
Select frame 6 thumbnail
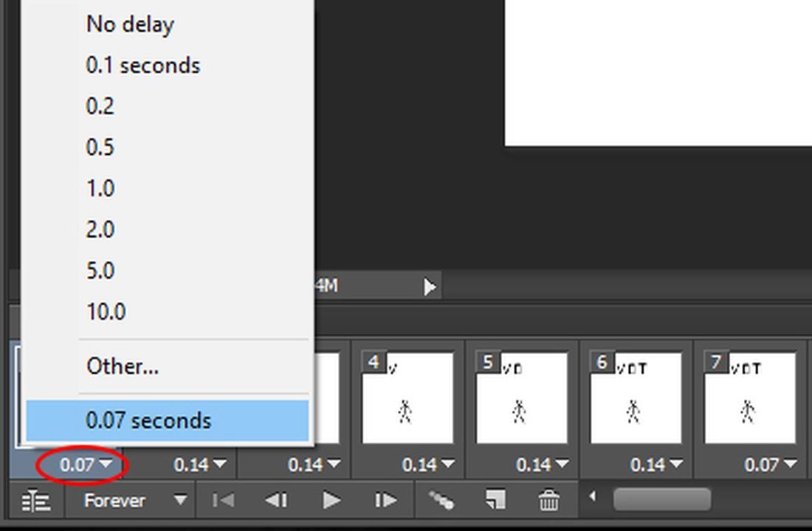click(636, 398)
